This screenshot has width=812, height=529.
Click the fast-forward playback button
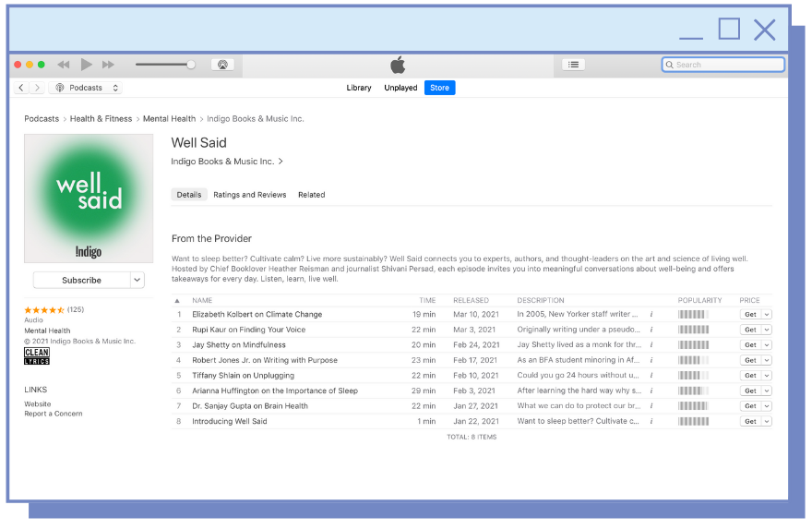coord(108,65)
